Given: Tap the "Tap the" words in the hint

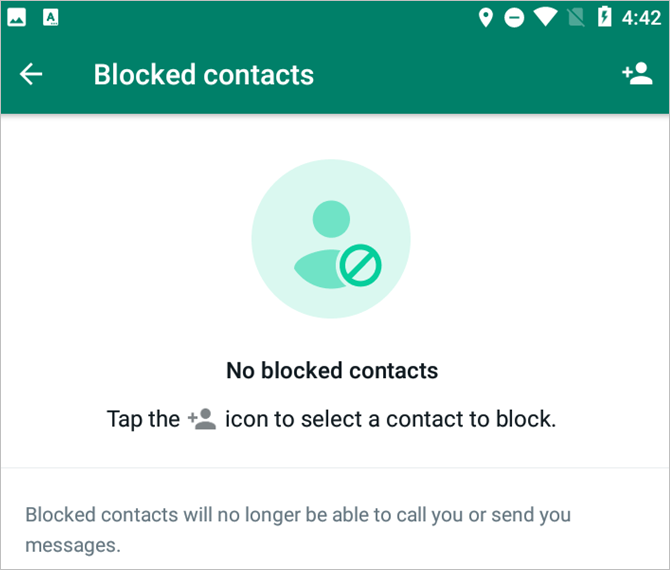Looking at the screenshot, I should click(x=143, y=419).
